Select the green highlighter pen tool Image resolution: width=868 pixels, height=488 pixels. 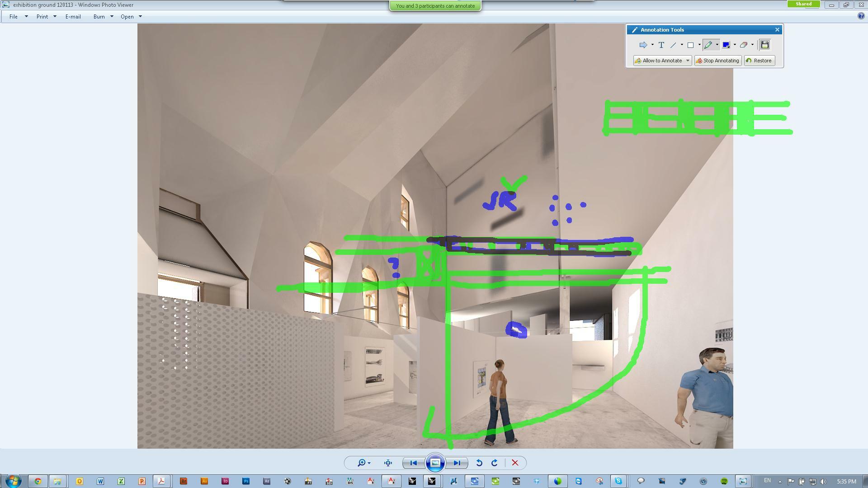(708, 45)
